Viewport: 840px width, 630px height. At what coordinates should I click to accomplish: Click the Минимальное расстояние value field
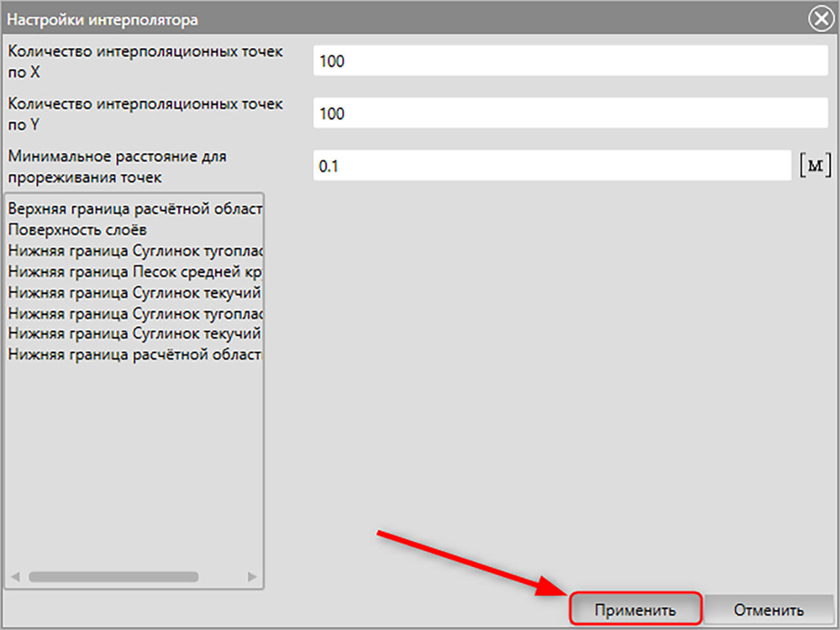[x=552, y=166]
